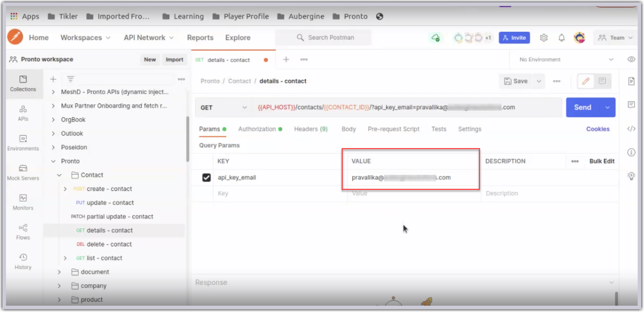
Task: Click the request URL input field
Action: pyautogui.click(x=407, y=107)
